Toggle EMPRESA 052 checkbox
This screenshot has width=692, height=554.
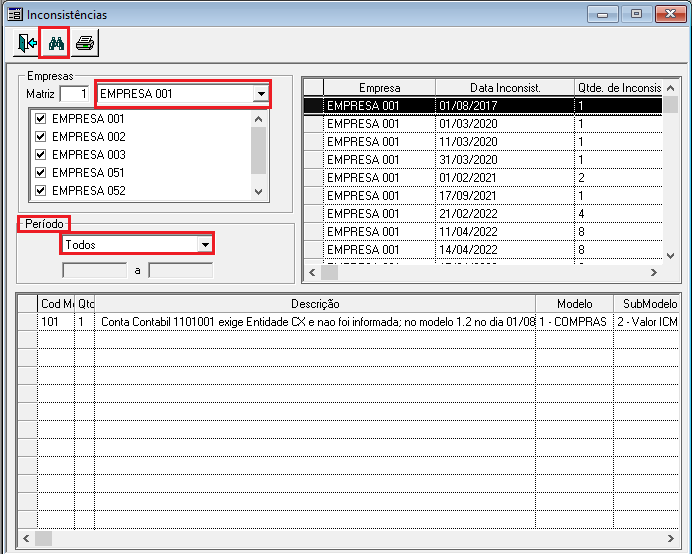point(41,191)
